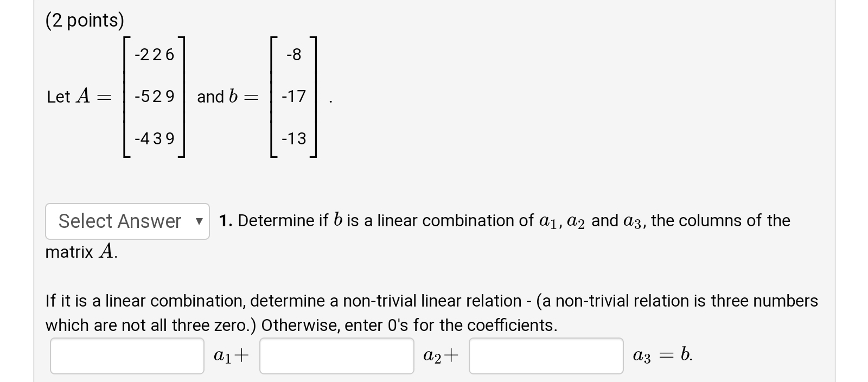Click the a1+ label next to first box
The width and height of the screenshot is (868, 382).
click(231, 355)
